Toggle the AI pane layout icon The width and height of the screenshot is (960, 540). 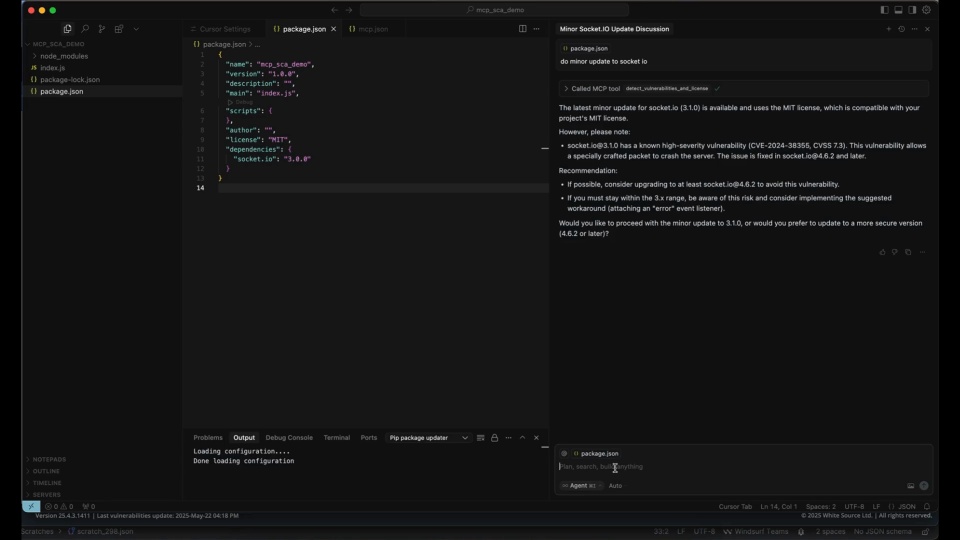coord(912,10)
